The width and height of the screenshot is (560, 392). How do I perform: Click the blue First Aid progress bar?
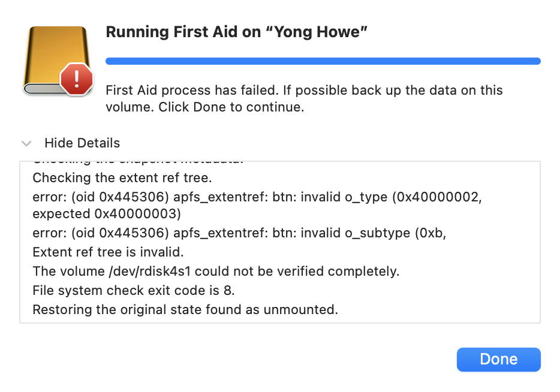323,61
